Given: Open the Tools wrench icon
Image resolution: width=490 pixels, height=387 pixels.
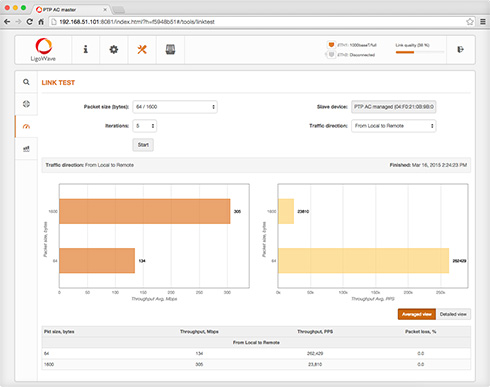Looking at the screenshot, I should [x=142, y=50].
